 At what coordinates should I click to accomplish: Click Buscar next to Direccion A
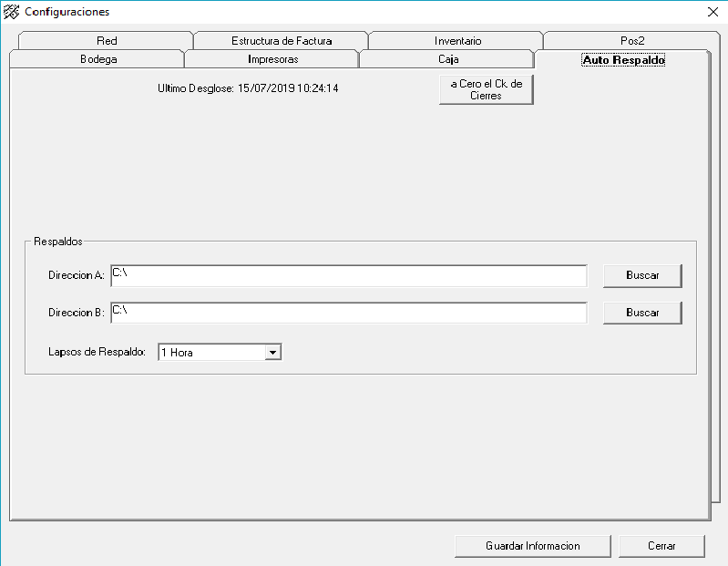(642, 275)
